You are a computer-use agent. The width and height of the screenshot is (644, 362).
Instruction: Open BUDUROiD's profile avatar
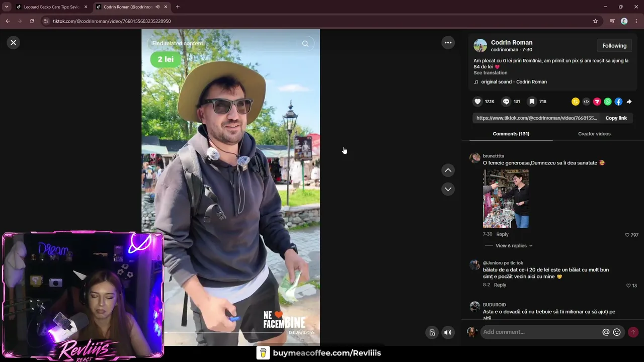[x=474, y=307]
